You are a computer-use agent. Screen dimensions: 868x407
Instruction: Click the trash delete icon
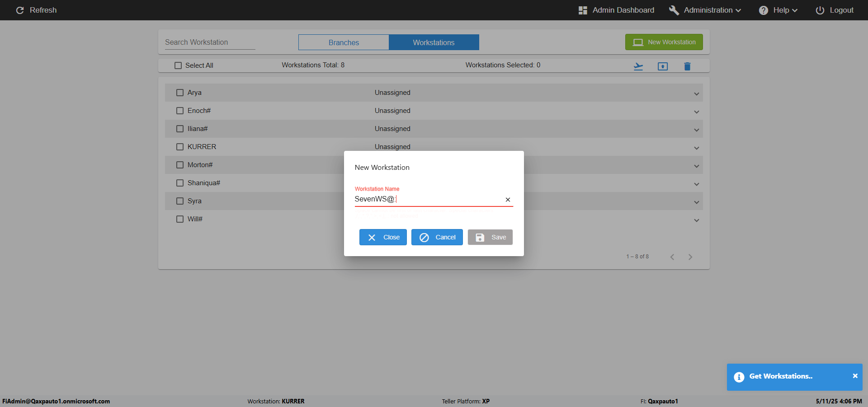(687, 66)
